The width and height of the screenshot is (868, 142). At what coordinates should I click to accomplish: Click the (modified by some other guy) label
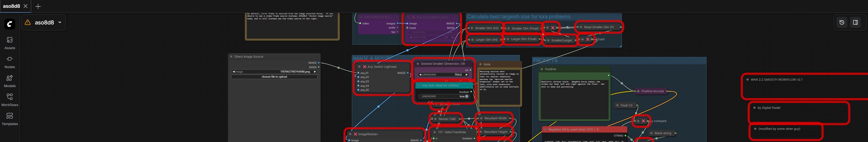pyautogui.click(x=779, y=129)
